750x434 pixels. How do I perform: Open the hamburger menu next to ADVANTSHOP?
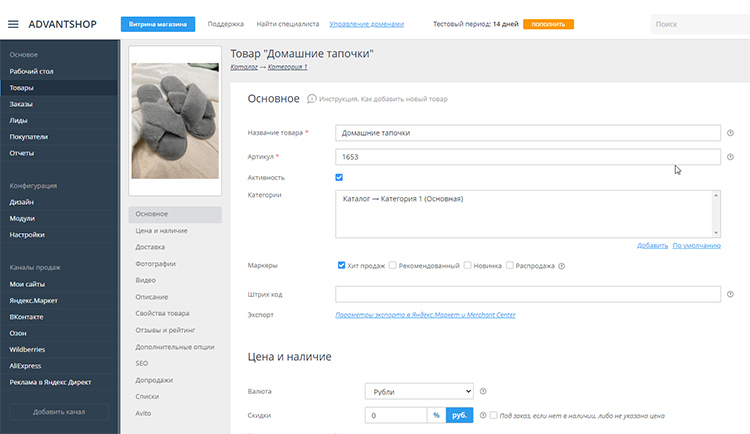[13, 24]
